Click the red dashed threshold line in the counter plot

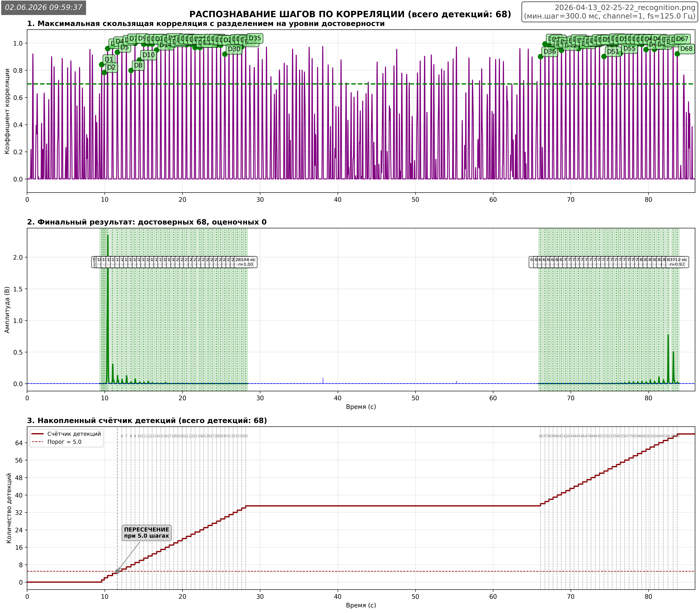(x=361, y=571)
